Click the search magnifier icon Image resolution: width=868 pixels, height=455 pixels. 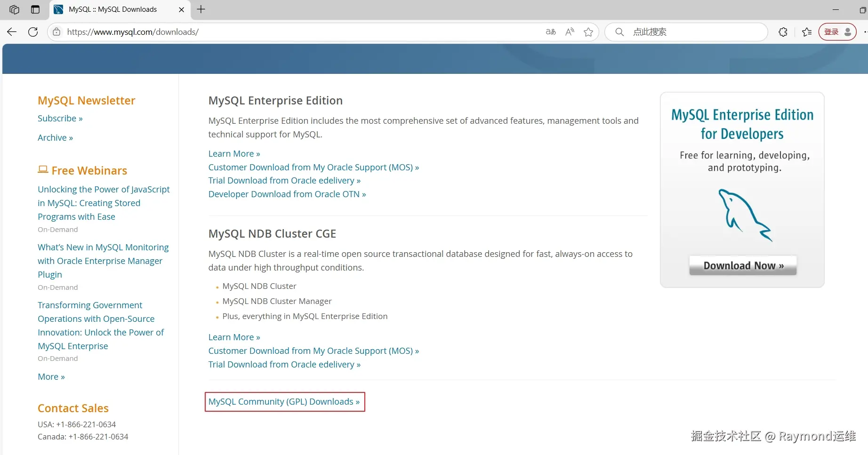click(619, 32)
